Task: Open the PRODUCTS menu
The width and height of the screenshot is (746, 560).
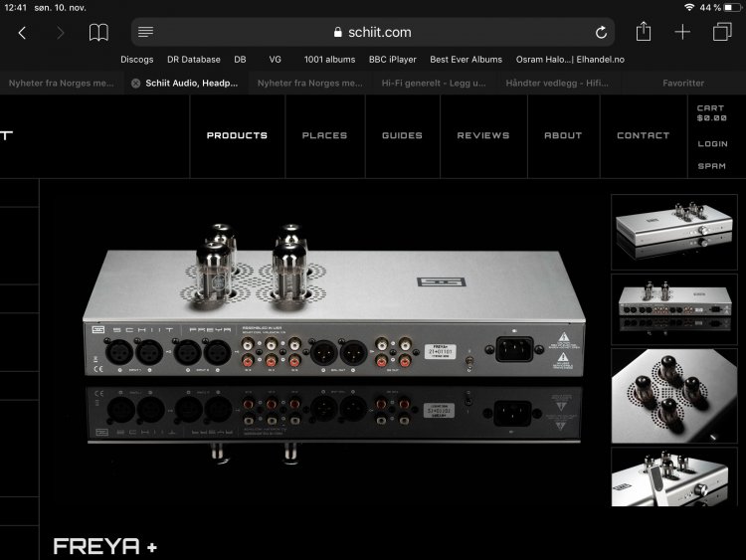Action: pos(237,135)
